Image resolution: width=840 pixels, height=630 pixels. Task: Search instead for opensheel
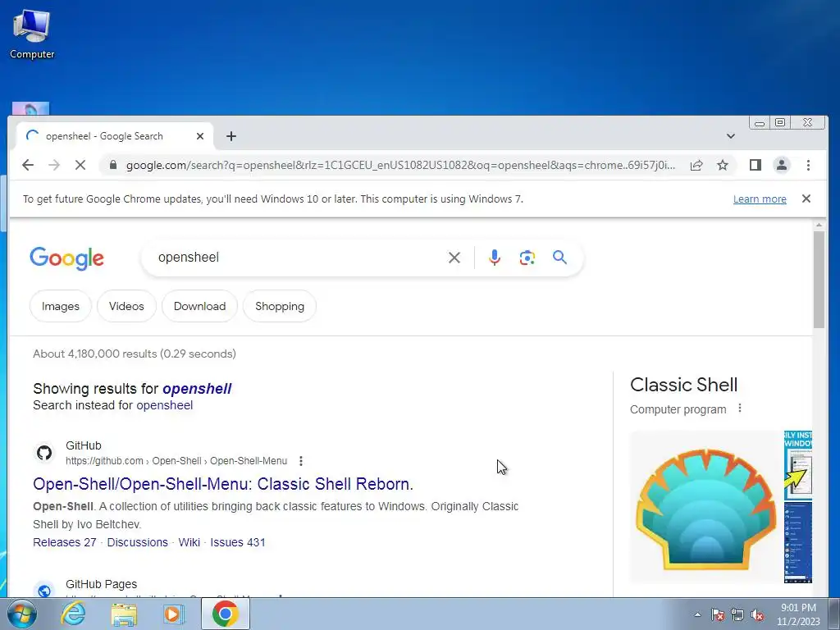click(164, 405)
